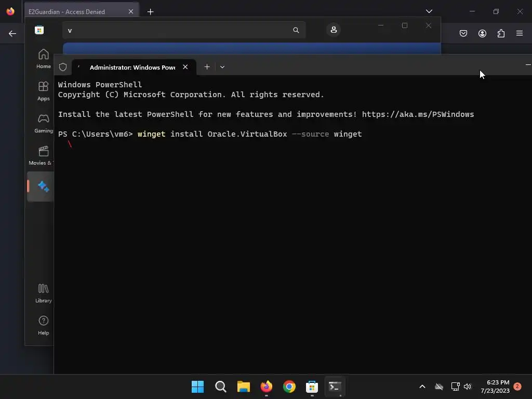Open Apps section in Microsoft Store sidebar
This screenshot has width=532, height=399.
click(43, 91)
